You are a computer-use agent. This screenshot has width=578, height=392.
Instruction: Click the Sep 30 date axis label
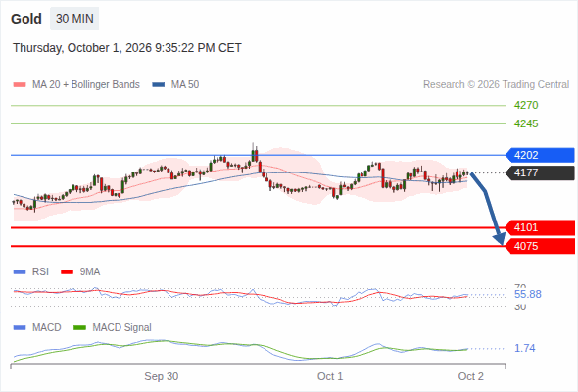161,376
